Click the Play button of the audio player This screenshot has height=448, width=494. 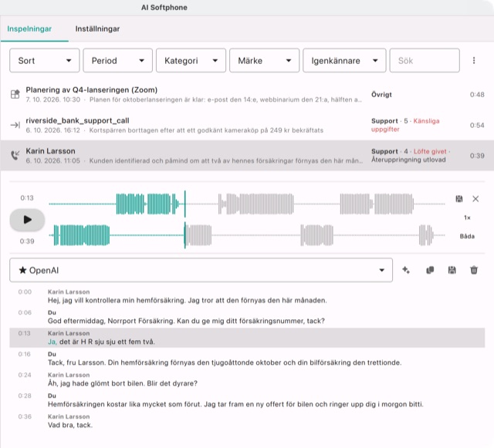click(x=27, y=220)
